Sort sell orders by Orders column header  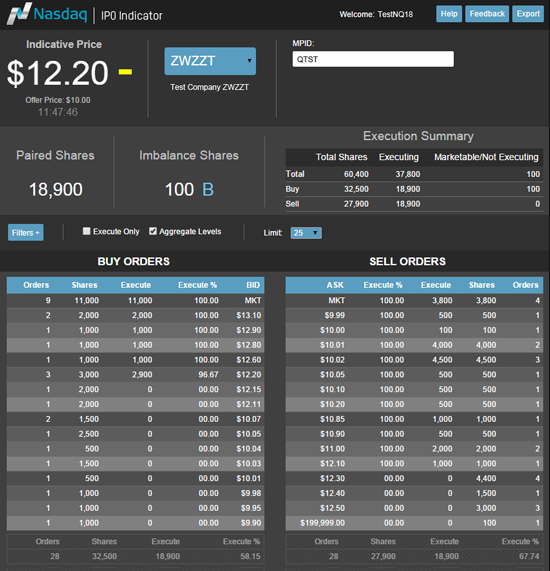(x=525, y=285)
